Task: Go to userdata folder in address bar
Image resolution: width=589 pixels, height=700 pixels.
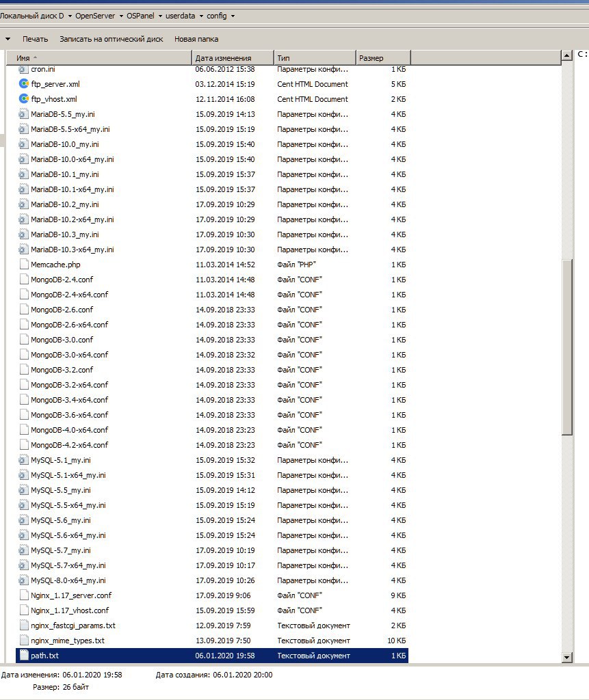Action: click(x=180, y=16)
